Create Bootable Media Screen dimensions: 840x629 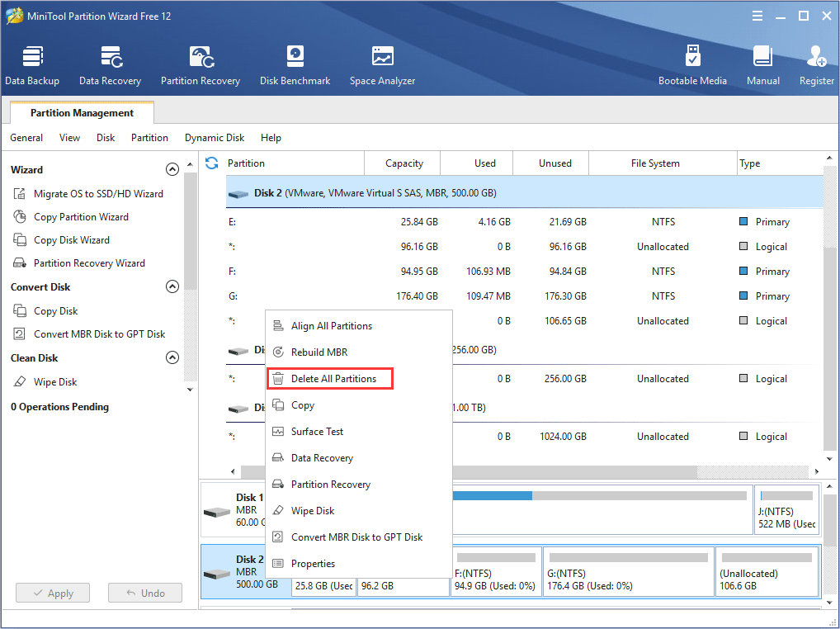692,65
